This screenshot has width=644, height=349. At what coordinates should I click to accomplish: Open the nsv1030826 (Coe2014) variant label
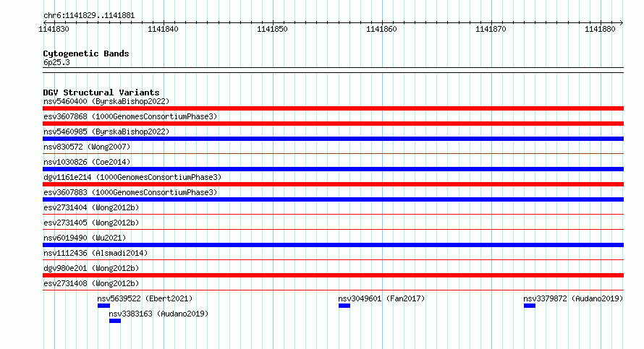click(87, 162)
